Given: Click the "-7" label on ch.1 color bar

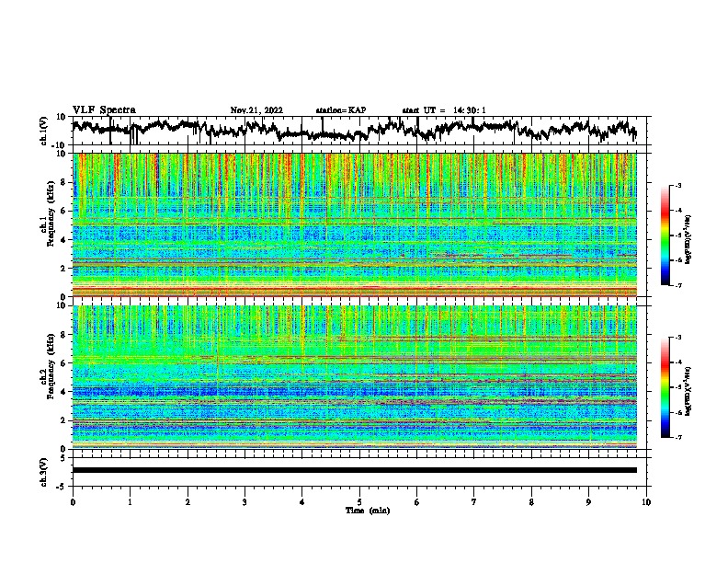Looking at the screenshot, I should pyautogui.click(x=678, y=285).
